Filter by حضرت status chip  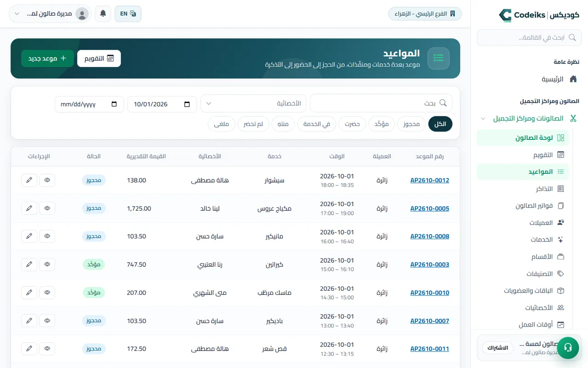tap(352, 124)
